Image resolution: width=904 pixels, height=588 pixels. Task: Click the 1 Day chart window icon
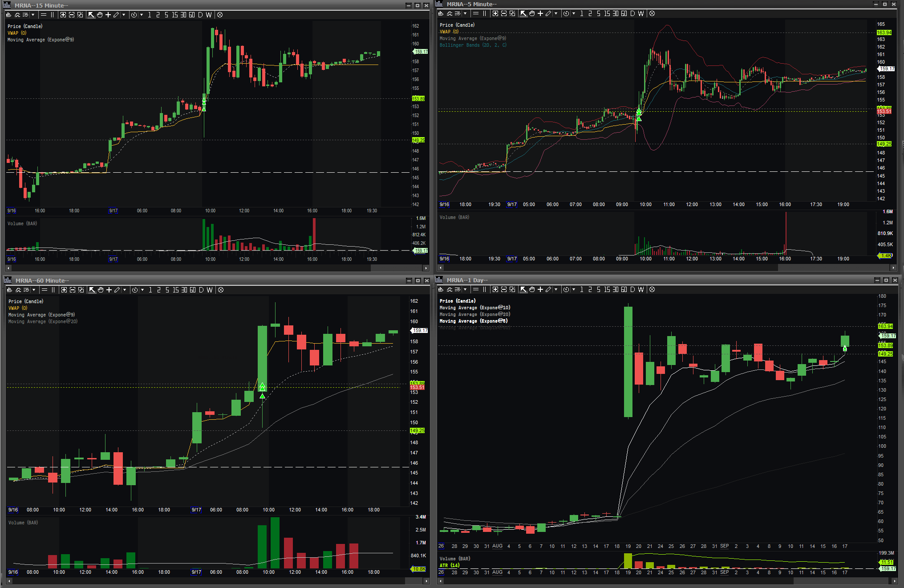tap(440, 280)
